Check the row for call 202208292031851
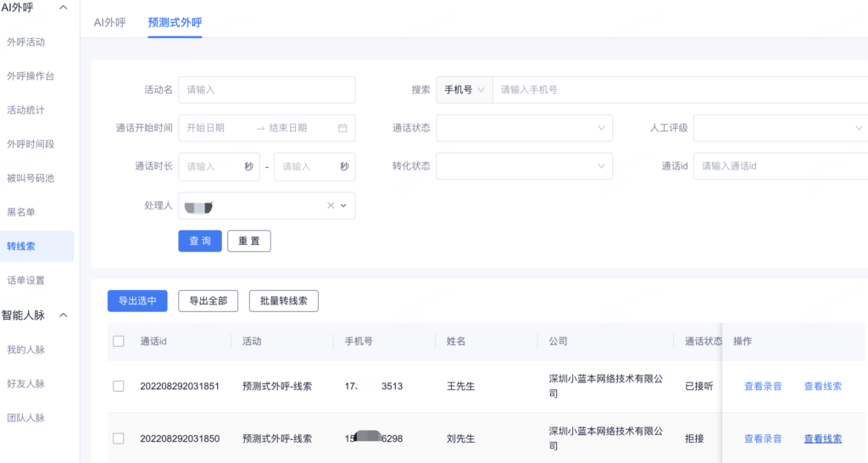868x463 pixels. 119,387
